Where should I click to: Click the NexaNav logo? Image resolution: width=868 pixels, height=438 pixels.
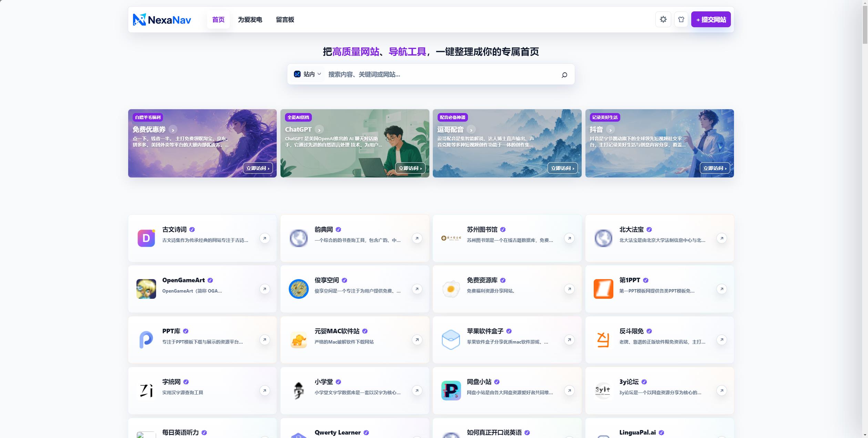tap(162, 20)
